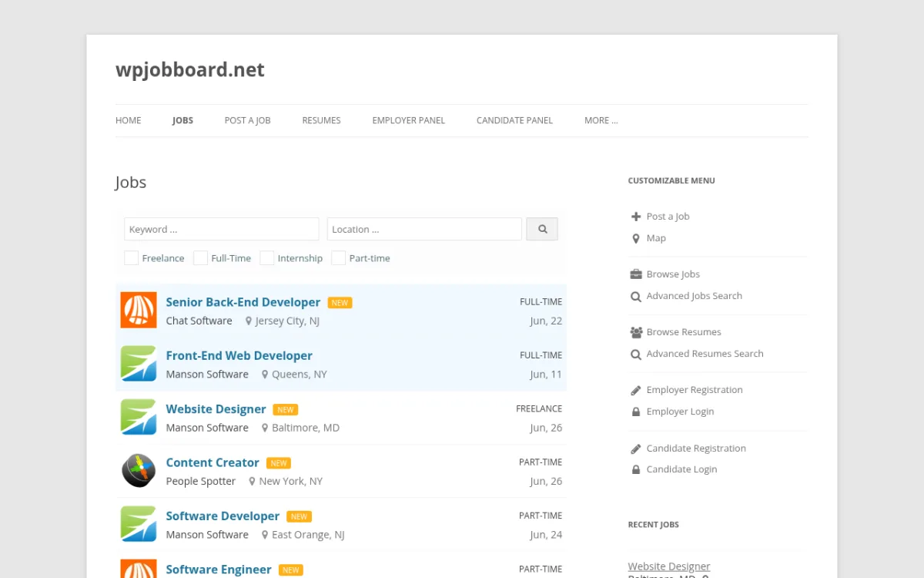
Task: Open the Employer Login sidebar link
Action: coord(680,412)
